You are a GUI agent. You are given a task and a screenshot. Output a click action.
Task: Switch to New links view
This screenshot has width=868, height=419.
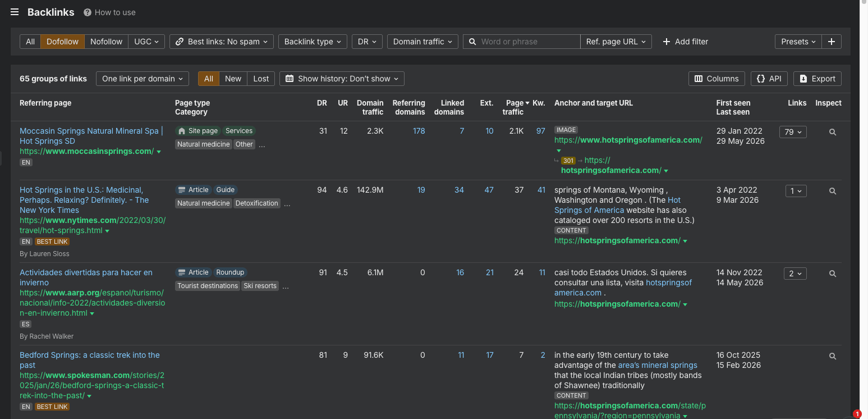(x=233, y=79)
